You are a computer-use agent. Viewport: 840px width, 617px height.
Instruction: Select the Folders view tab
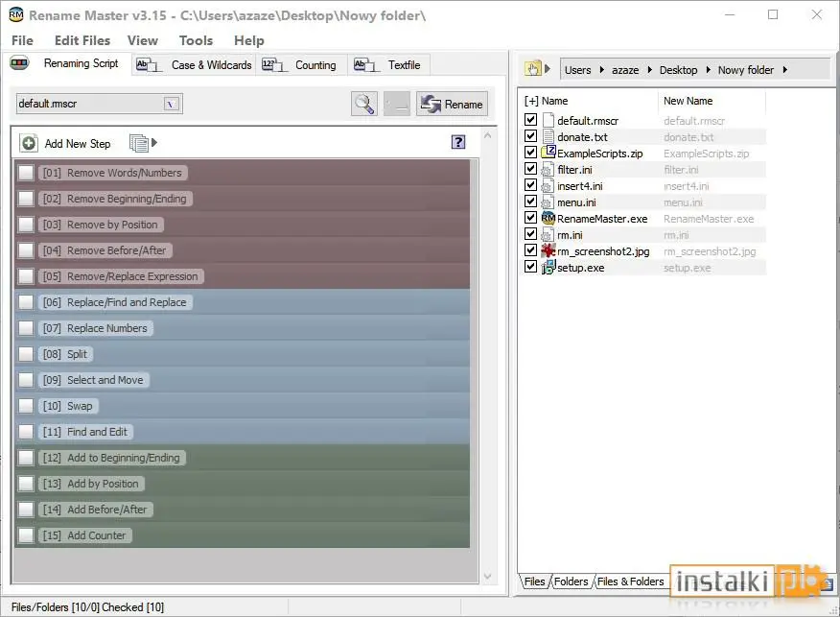(x=572, y=581)
